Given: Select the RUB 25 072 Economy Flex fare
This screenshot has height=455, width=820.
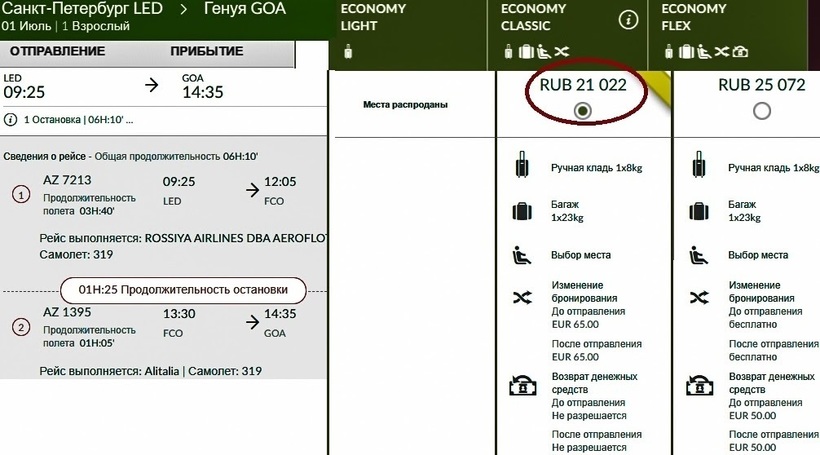Looking at the screenshot, I should (x=762, y=111).
